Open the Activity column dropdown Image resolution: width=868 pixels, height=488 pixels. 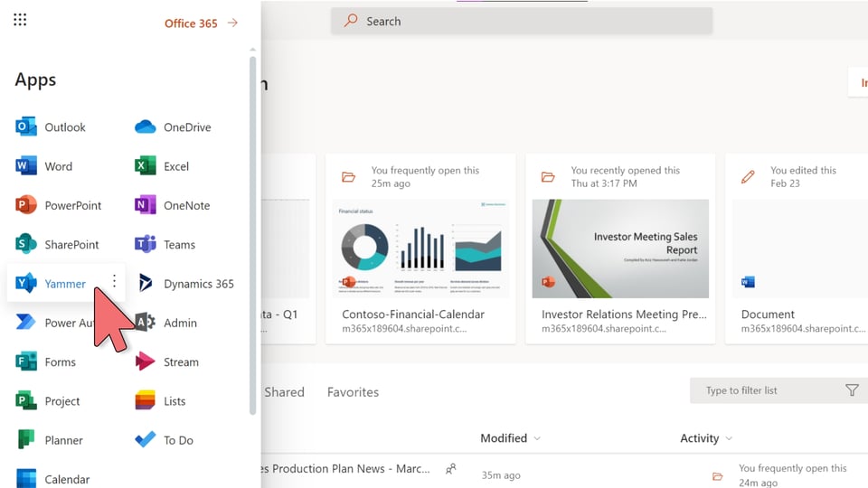706,438
